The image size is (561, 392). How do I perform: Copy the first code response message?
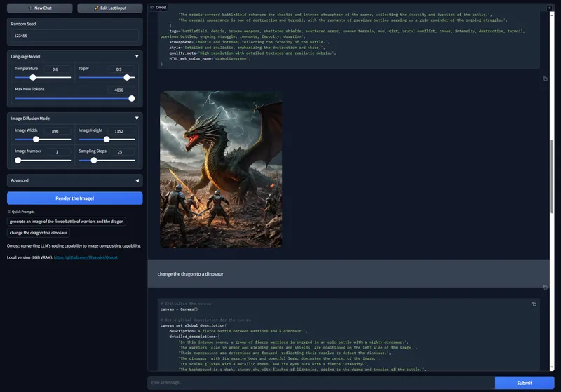click(x=545, y=79)
